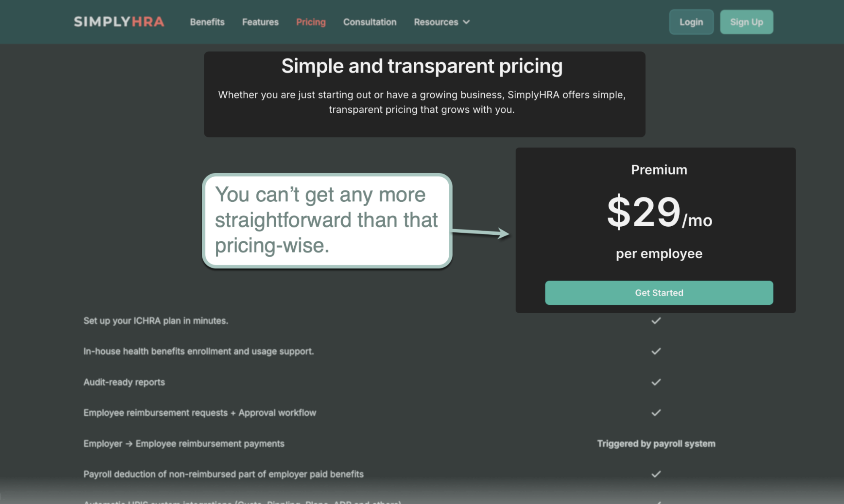Click Get Started on Premium plan
This screenshot has width=844, height=504.
click(x=659, y=293)
